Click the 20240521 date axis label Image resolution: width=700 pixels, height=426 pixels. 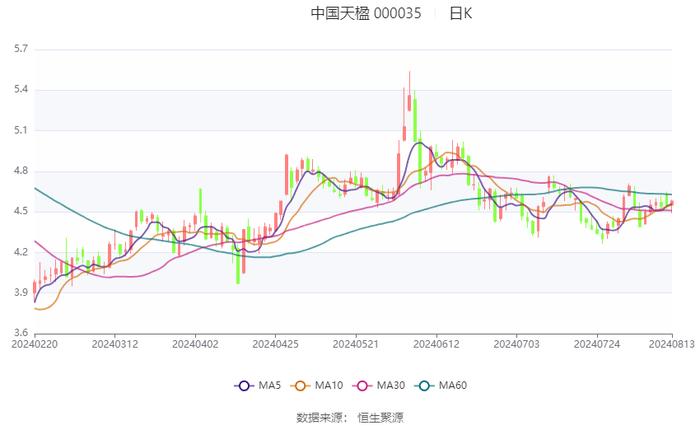(356, 344)
